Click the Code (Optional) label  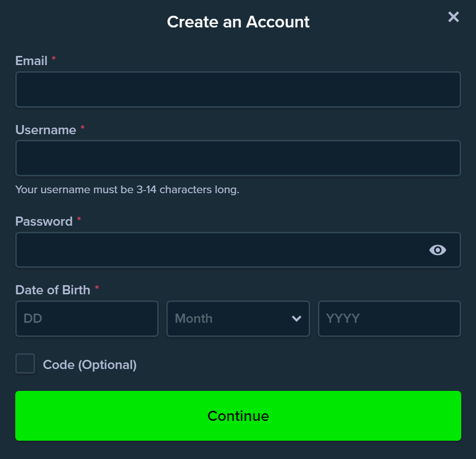click(x=90, y=364)
